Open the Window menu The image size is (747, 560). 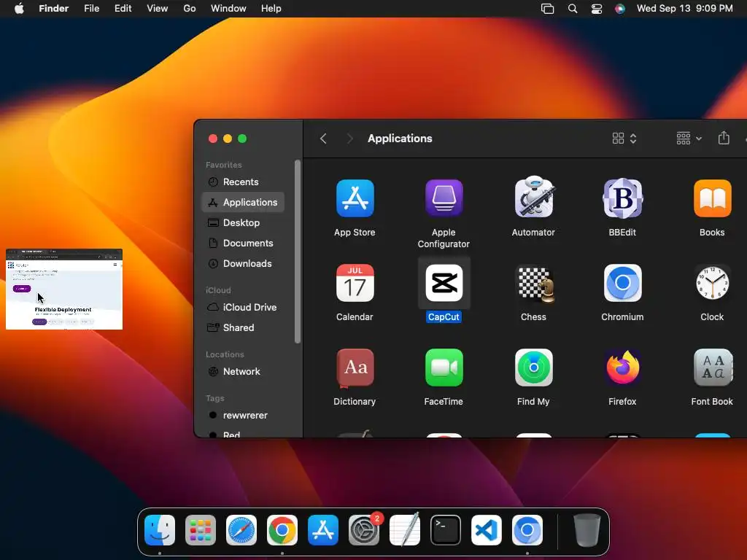(x=228, y=9)
